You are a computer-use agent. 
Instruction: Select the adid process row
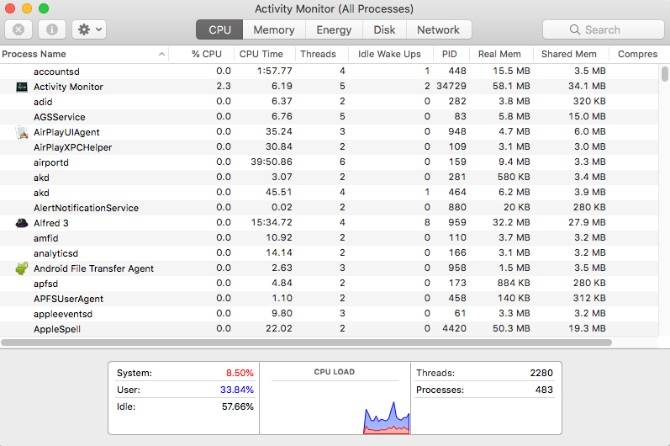point(329,101)
